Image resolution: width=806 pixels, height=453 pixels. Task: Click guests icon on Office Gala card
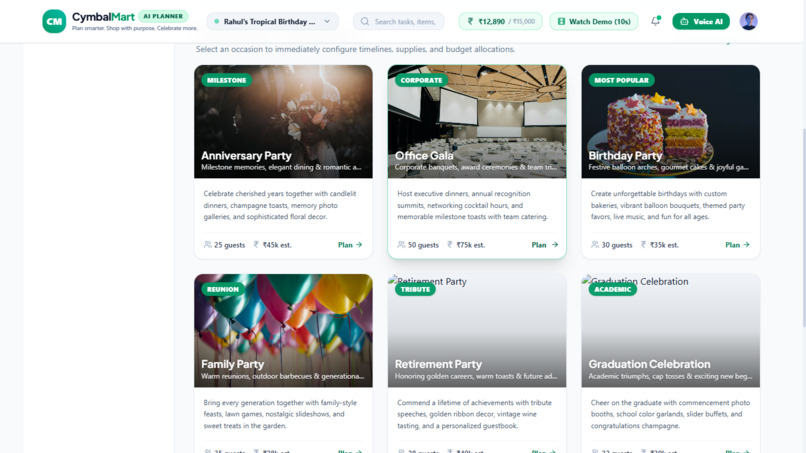pyautogui.click(x=401, y=245)
